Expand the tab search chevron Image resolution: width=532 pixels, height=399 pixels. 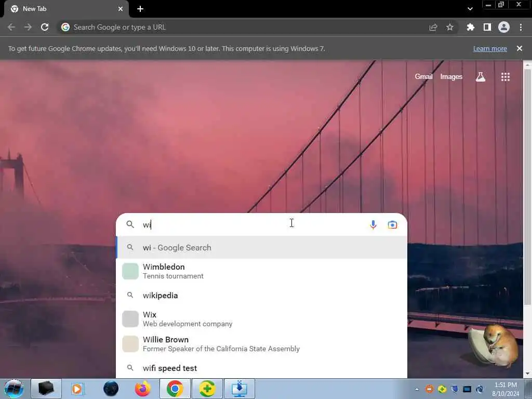click(x=470, y=9)
